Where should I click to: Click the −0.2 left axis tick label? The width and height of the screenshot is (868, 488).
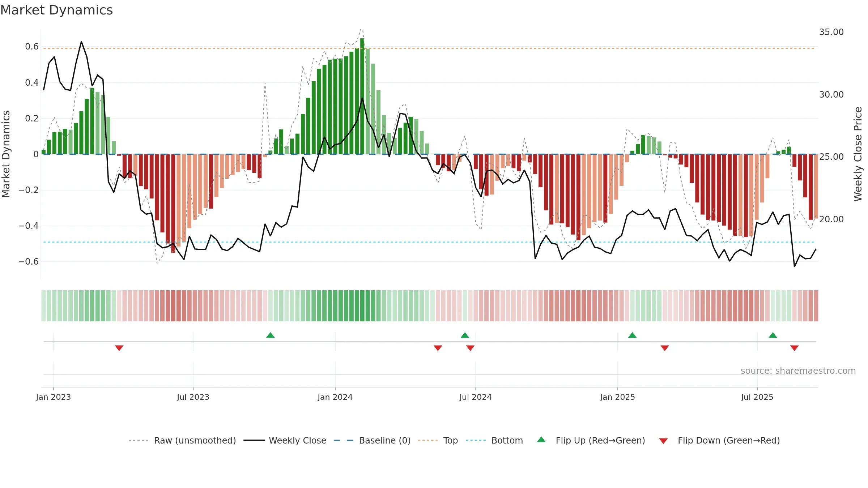[x=29, y=190]
